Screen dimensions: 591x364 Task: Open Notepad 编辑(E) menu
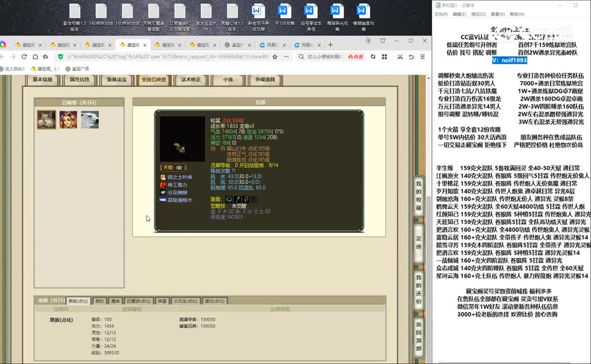click(459, 14)
